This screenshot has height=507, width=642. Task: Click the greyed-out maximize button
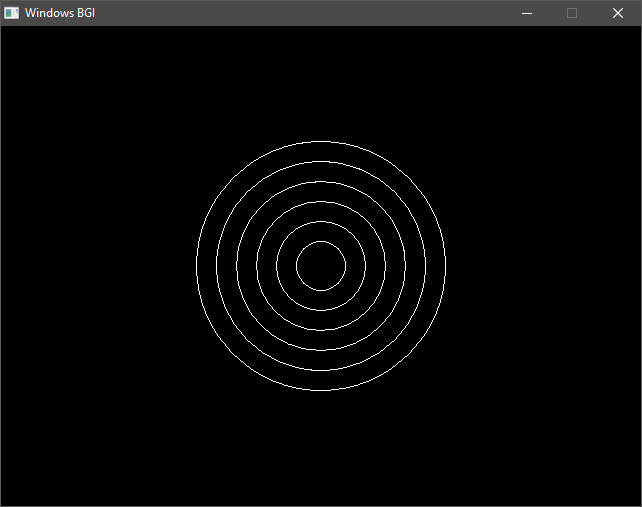click(572, 13)
